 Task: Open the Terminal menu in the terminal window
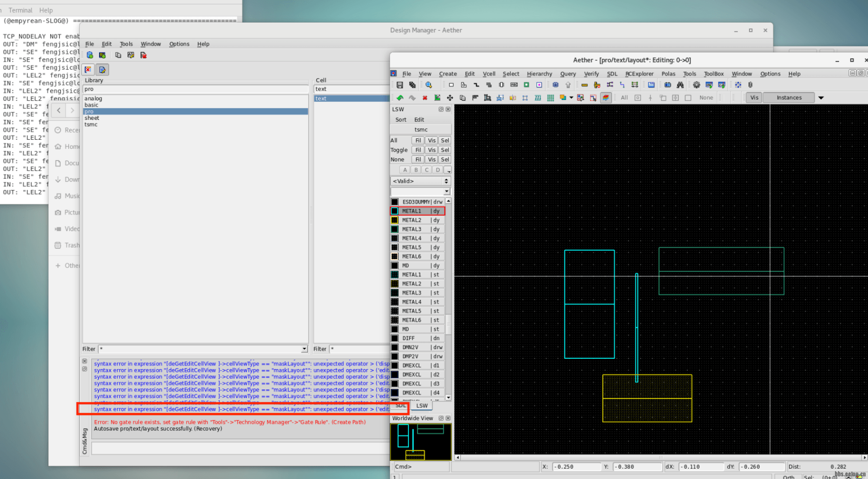[x=20, y=10]
